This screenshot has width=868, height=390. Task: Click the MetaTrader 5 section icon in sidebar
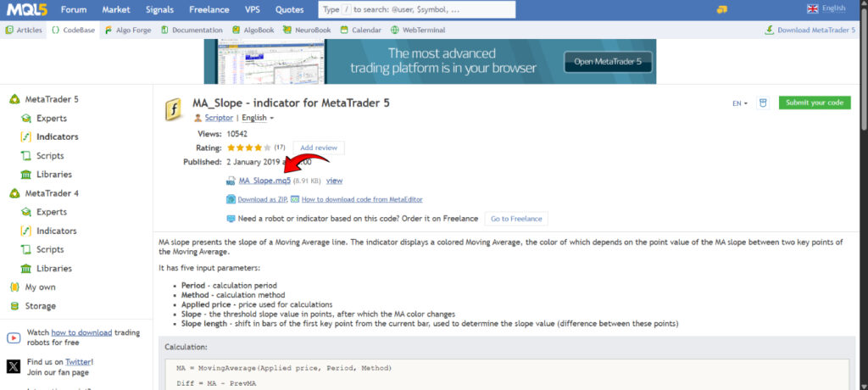coord(14,99)
